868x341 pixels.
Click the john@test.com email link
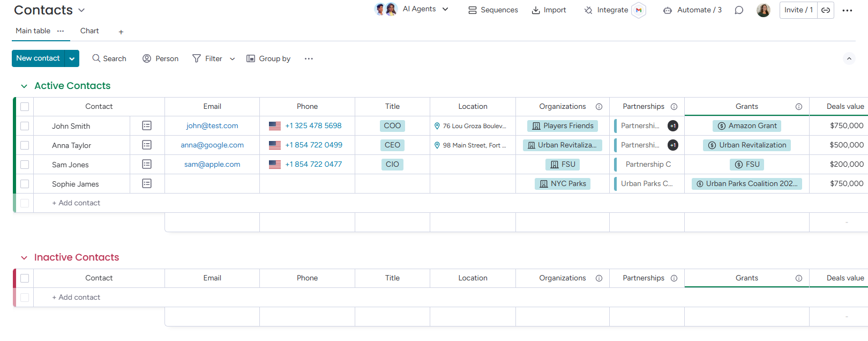[x=212, y=125]
